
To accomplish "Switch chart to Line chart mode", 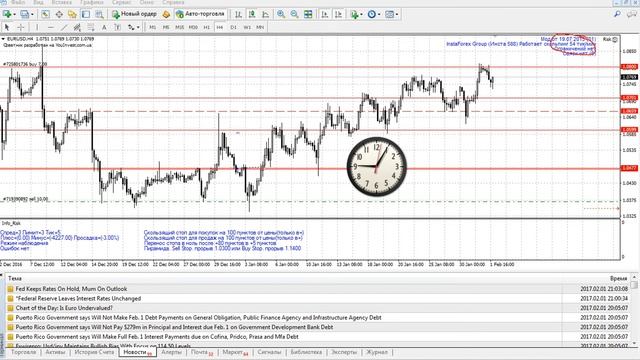I will tap(265, 14).
